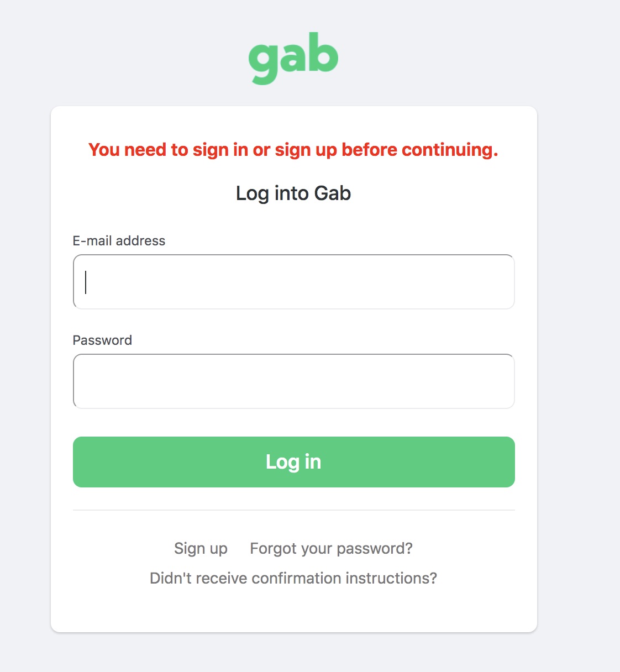Viewport: 620px width, 672px height.
Task: Request new confirmation instructions link
Action: 293,578
